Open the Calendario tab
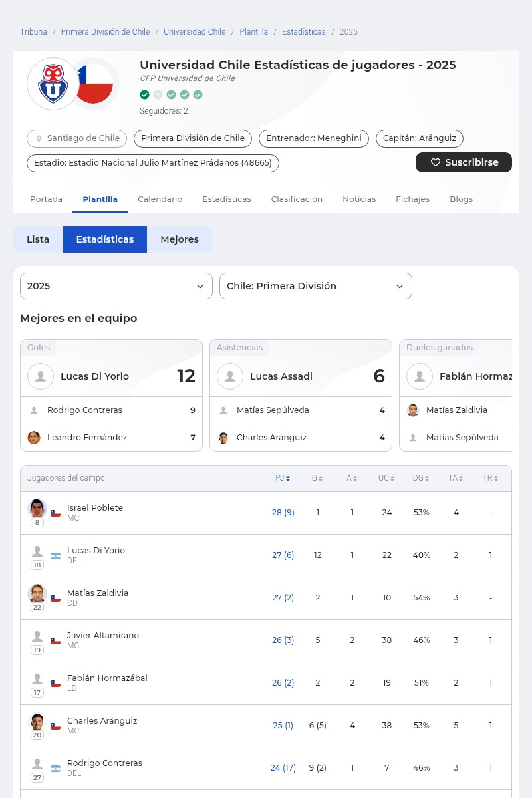This screenshot has width=532, height=798. pos(160,199)
